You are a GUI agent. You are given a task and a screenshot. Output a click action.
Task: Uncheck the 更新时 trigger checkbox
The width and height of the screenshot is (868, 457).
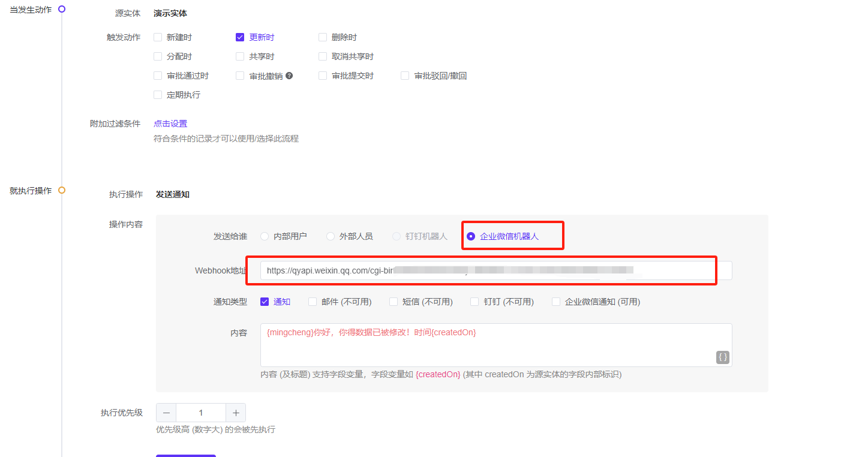(240, 37)
